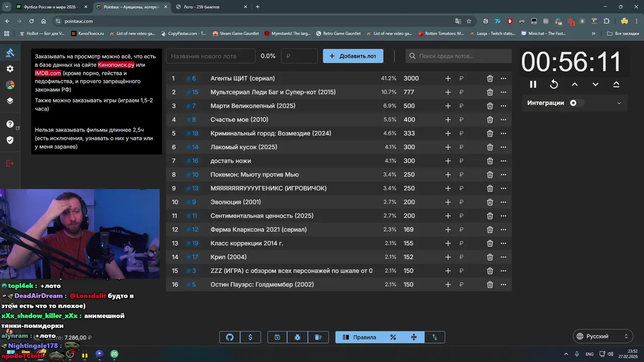Focus the Поиск среди лотов search box

click(458, 56)
